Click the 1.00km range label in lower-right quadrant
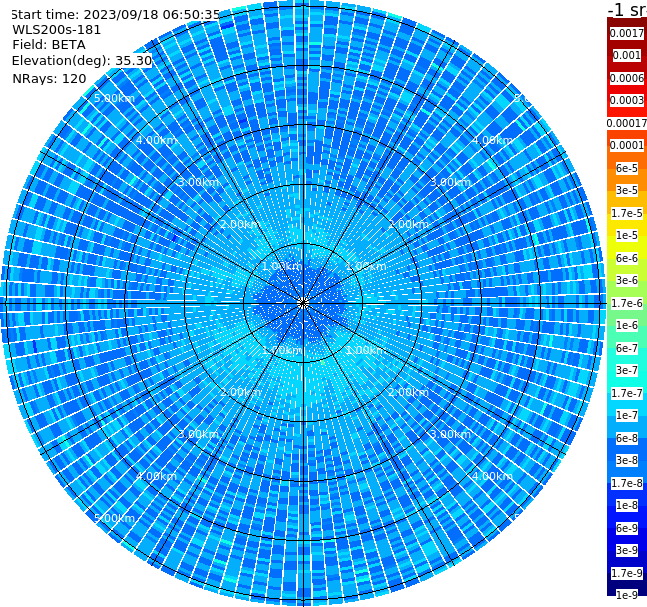The image size is (647, 607). point(366,350)
